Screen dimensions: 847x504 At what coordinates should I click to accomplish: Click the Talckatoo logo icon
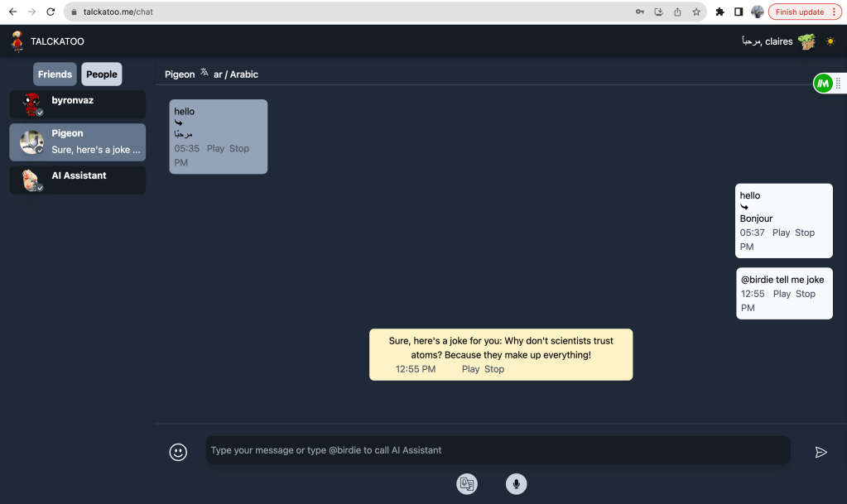[x=17, y=41]
